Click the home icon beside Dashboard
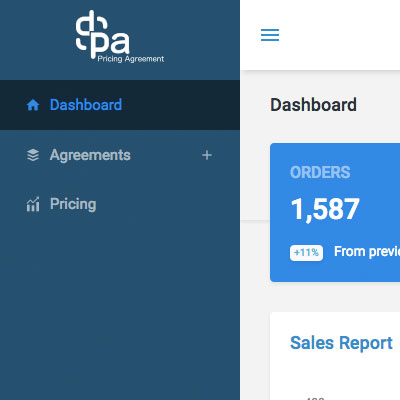The width and height of the screenshot is (400, 400). tap(33, 105)
